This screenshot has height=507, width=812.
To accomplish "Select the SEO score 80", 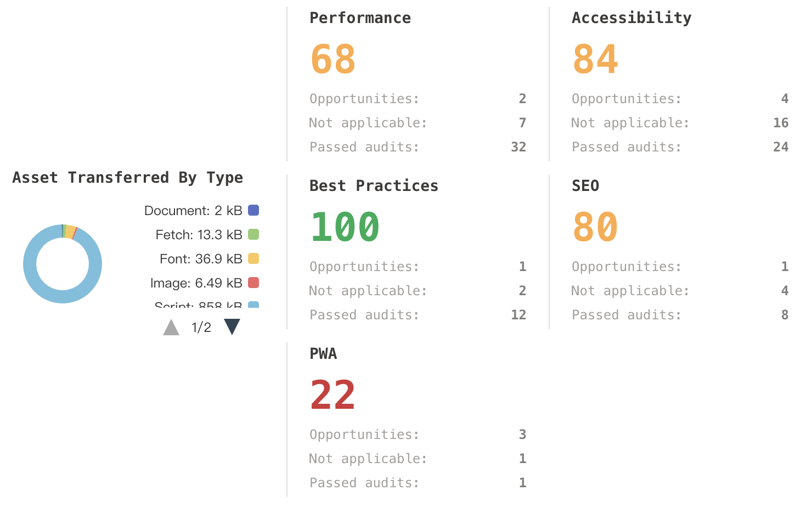I will tap(595, 227).
